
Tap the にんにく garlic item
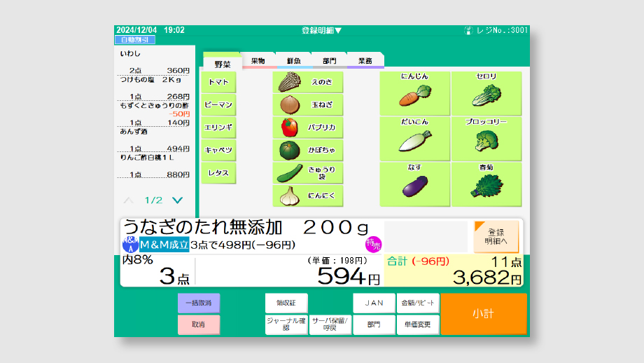point(307,196)
